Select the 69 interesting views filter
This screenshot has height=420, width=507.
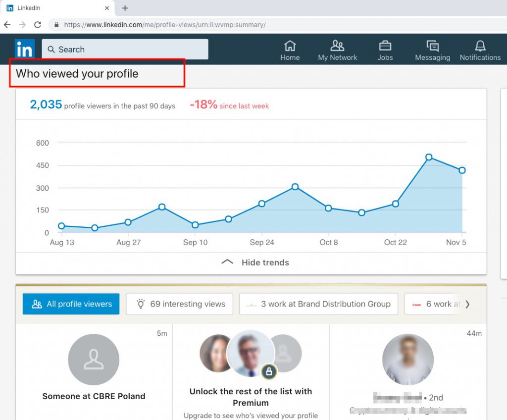tap(179, 304)
